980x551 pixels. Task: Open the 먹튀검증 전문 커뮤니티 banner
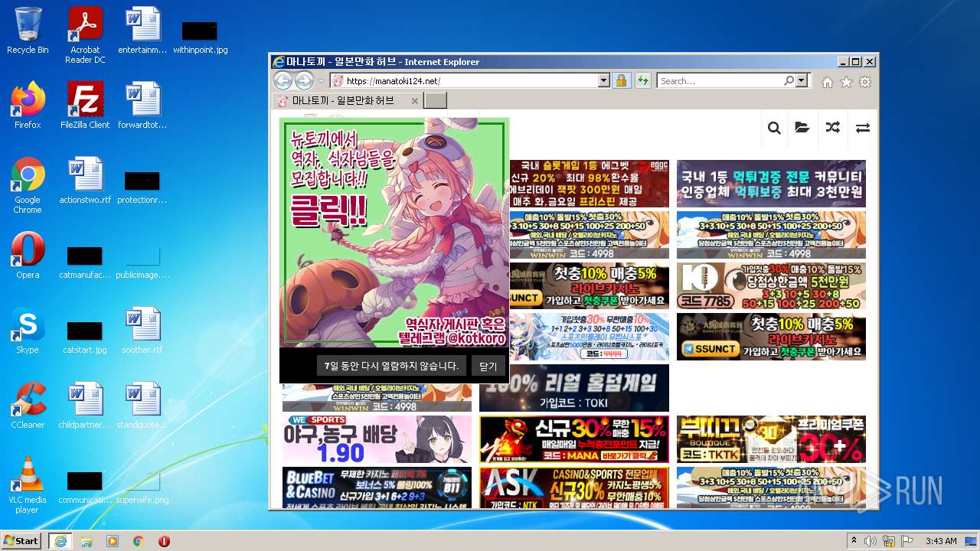(x=771, y=184)
